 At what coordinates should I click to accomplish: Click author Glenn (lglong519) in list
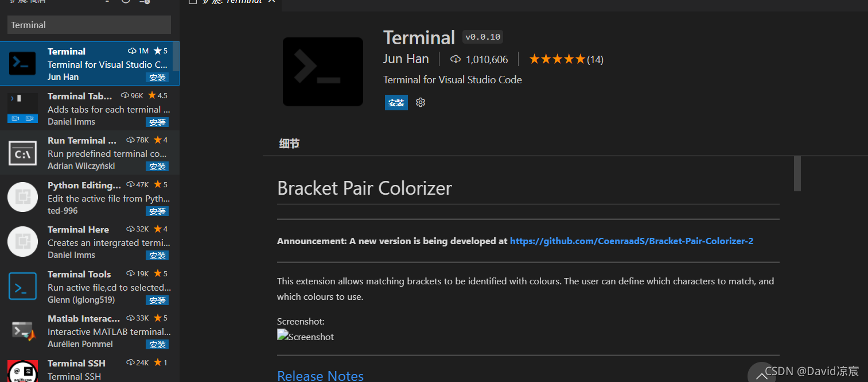click(x=81, y=300)
